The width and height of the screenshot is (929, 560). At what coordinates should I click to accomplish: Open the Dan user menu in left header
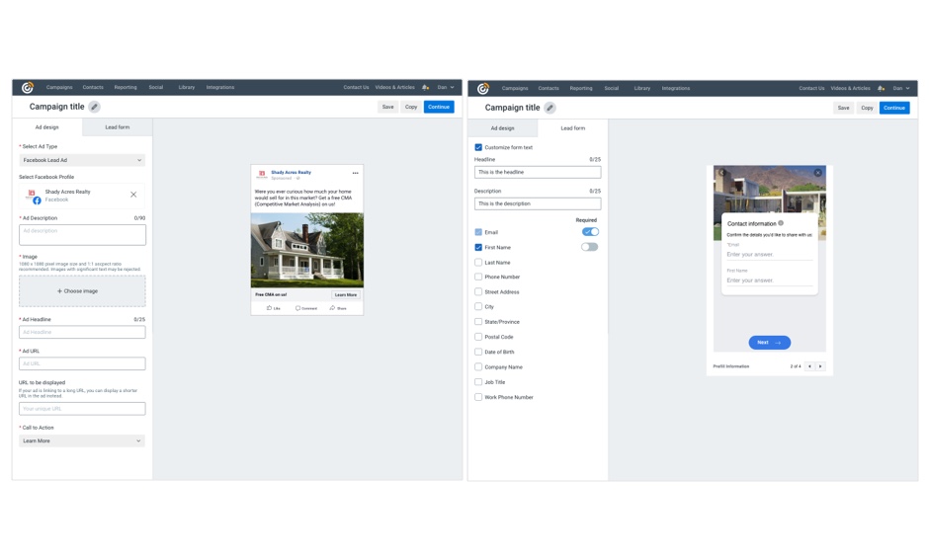(x=446, y=87)
